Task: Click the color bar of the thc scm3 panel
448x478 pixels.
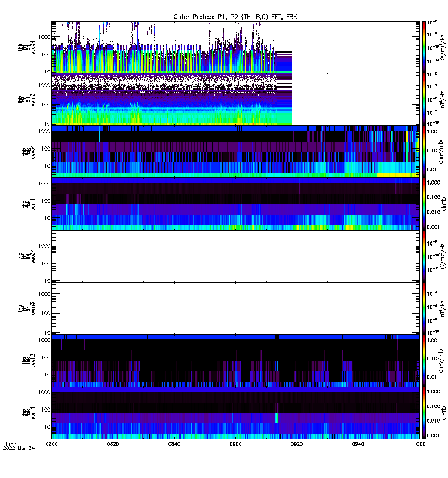Action: pos(424,308)
